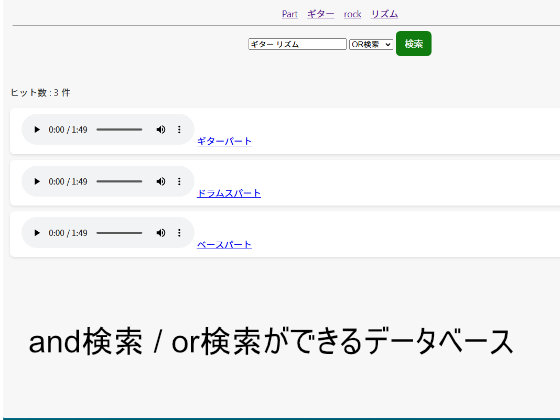The image size is (560, 420).
Task: Click the green 検索 search button
Action: pos(414,44)
